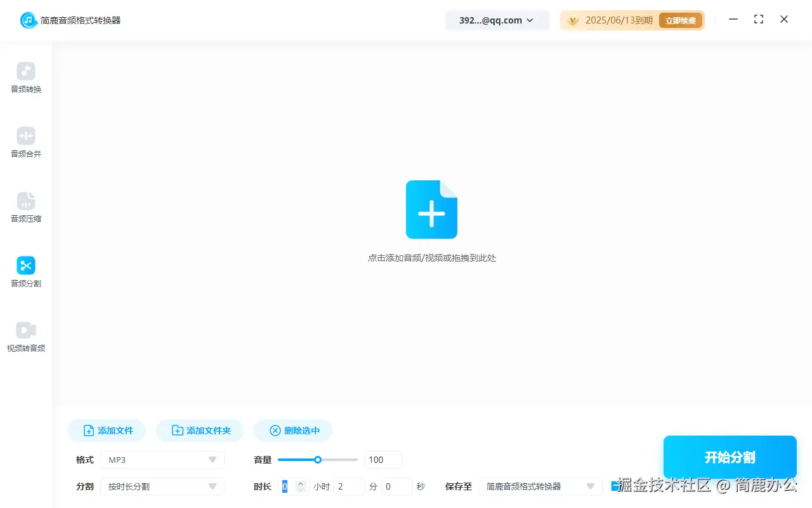Click the 简鹿 app logo icon

(x=29, y=20)
